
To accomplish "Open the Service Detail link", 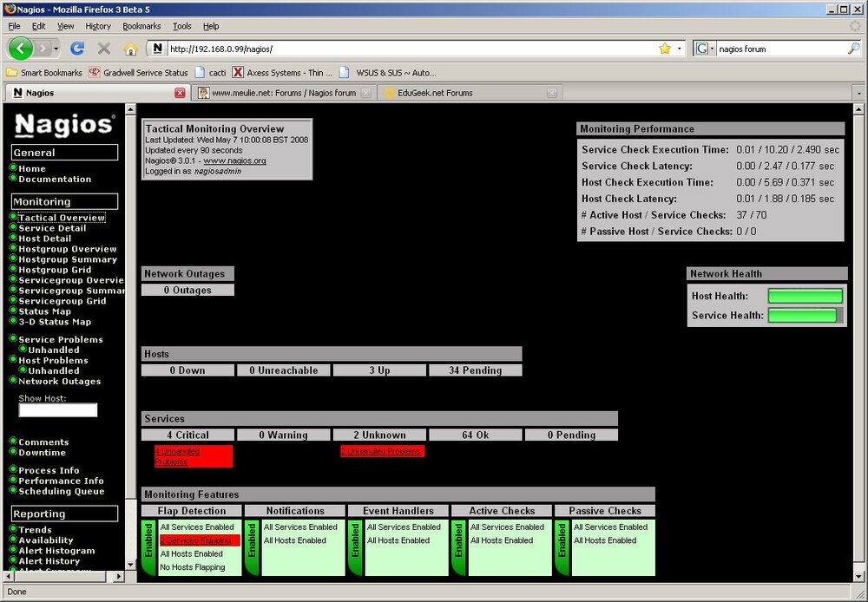I will [52, 228].
